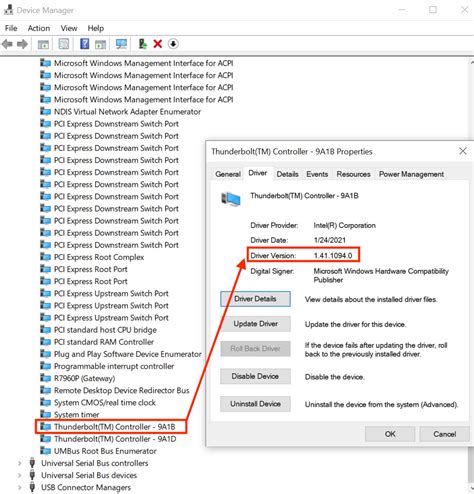474x494 pixels.
Task: Open the View menu
Action: click(x=69, y=28)
